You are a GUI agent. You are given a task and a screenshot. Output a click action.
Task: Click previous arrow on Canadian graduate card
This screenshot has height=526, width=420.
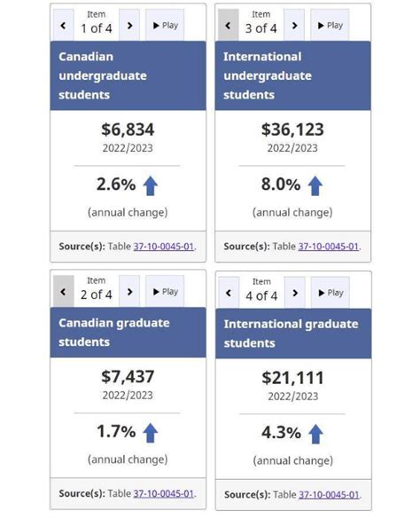tap(63, 291)
